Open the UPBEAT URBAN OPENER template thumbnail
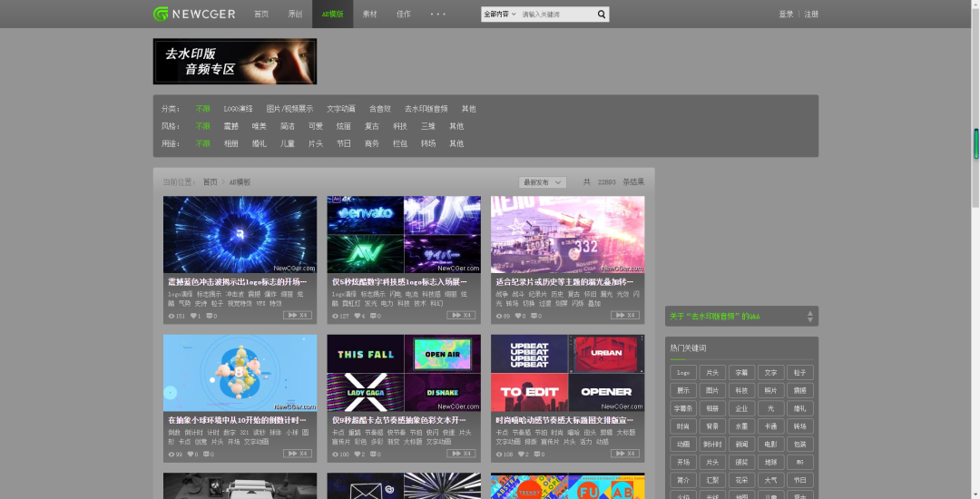Screen dimensions: 980x499 pyautogui.click(x=567, y=373)
